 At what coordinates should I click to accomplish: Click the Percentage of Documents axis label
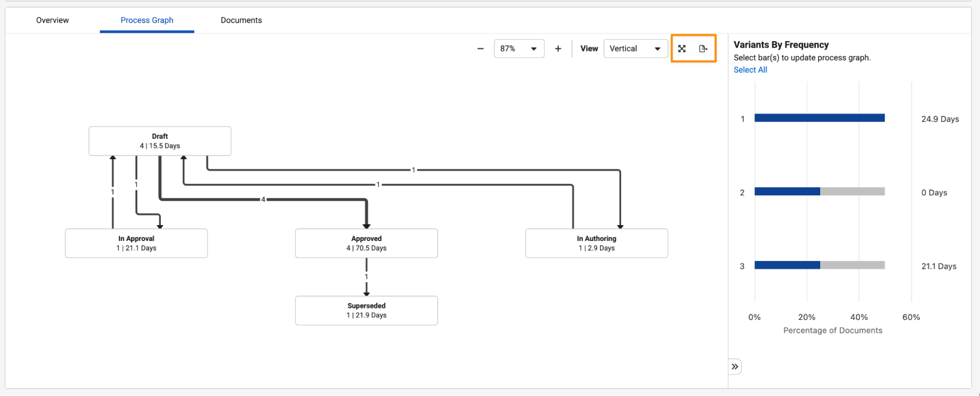pos(832,330)
